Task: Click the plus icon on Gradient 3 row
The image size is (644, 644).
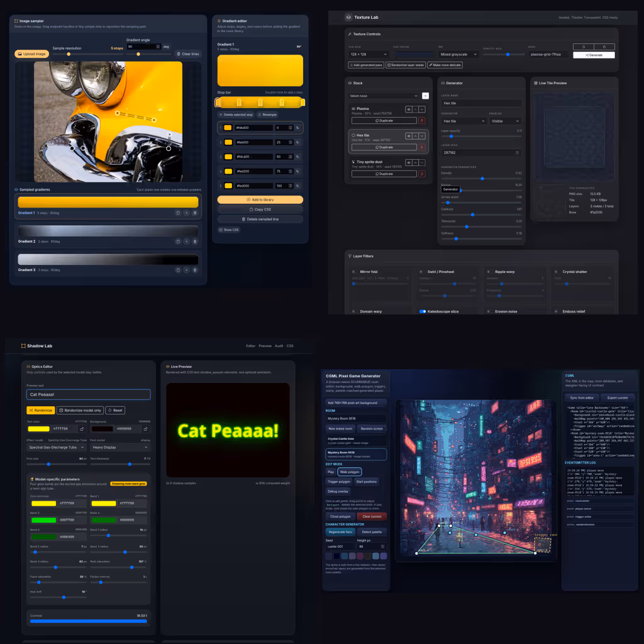Action: click(x=186, y=270)
